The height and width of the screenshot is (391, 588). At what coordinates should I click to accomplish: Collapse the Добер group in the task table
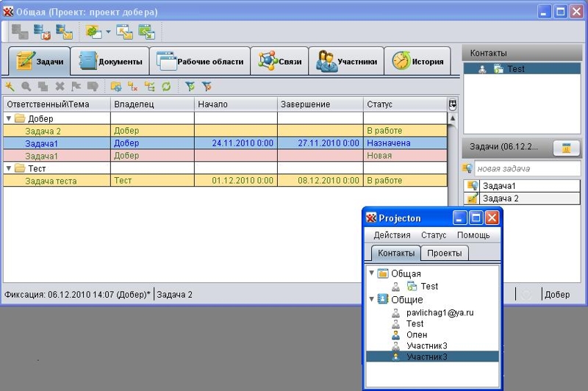coord(9,118)
